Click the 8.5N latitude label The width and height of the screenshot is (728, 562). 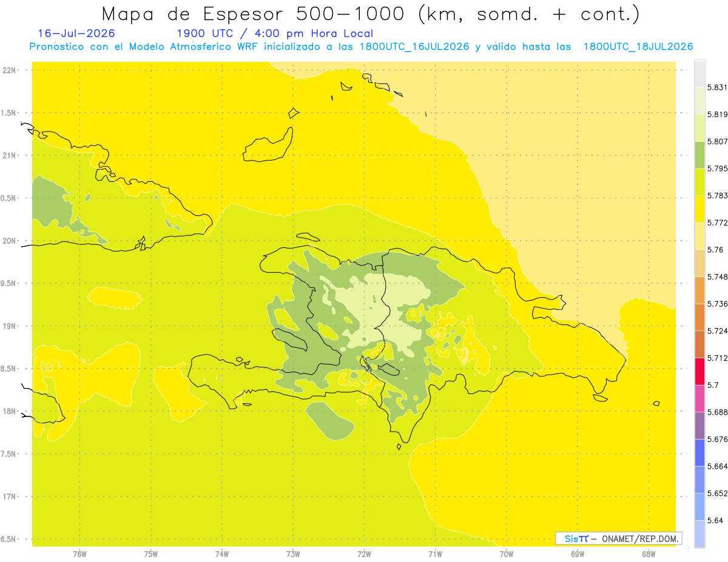pos(7,369)
